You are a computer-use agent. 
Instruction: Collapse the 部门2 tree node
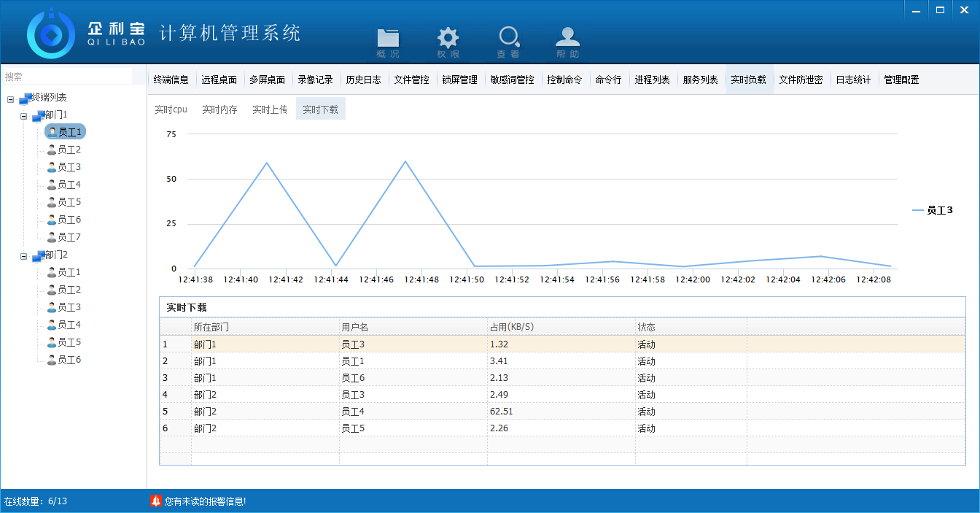(23, 255)
